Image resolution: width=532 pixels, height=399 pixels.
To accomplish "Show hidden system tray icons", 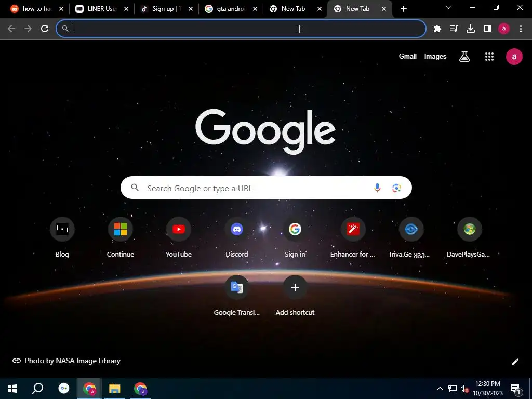I will [x=440, y=389].
